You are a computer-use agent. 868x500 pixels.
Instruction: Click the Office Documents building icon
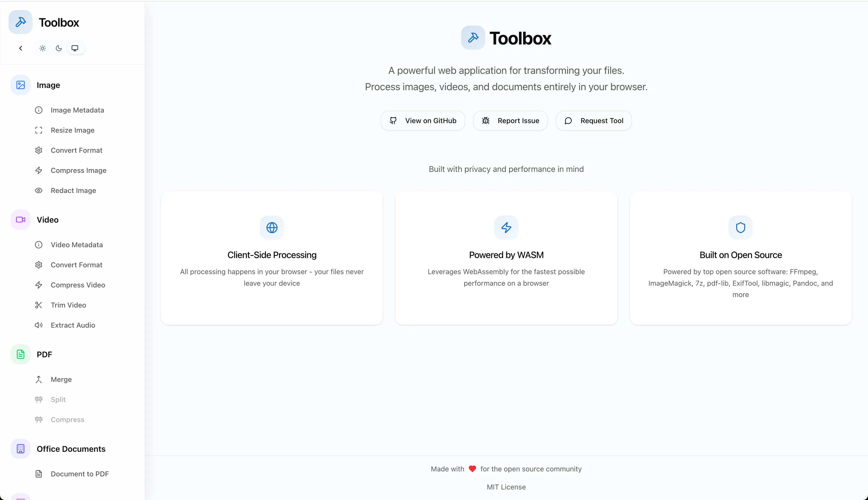click(21, 449)
